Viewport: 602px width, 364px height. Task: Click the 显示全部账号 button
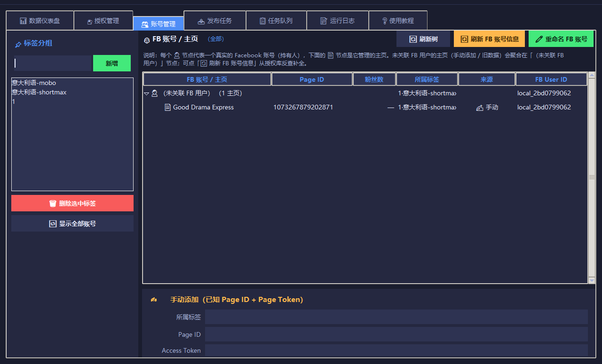[x=72, y=224]
